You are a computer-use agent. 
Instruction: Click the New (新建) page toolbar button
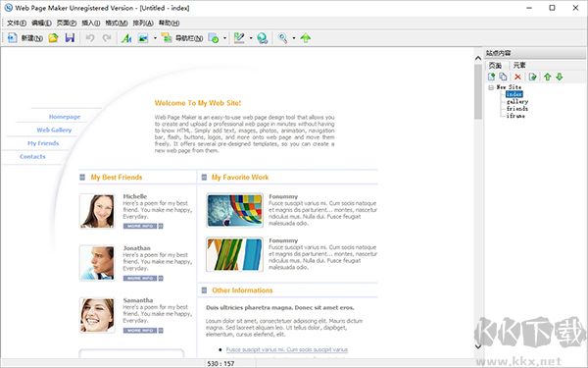24,38
